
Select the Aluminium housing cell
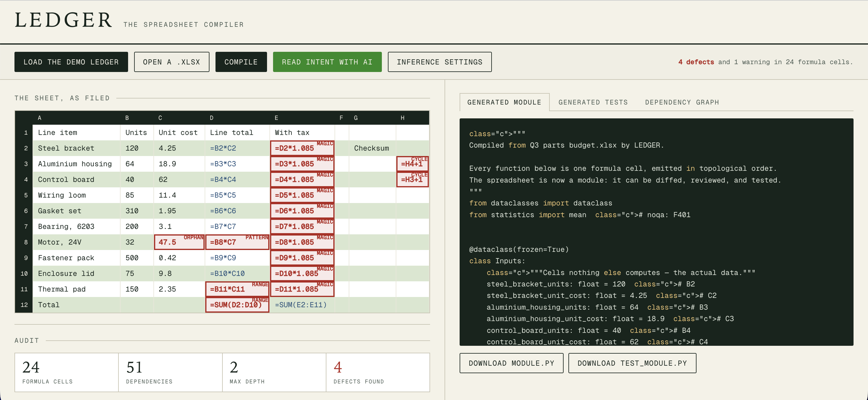(77, 164)
